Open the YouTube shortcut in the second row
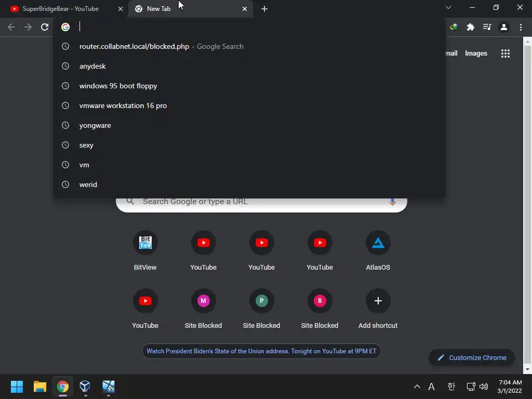The image size is (532, 399). pos(145,309)
